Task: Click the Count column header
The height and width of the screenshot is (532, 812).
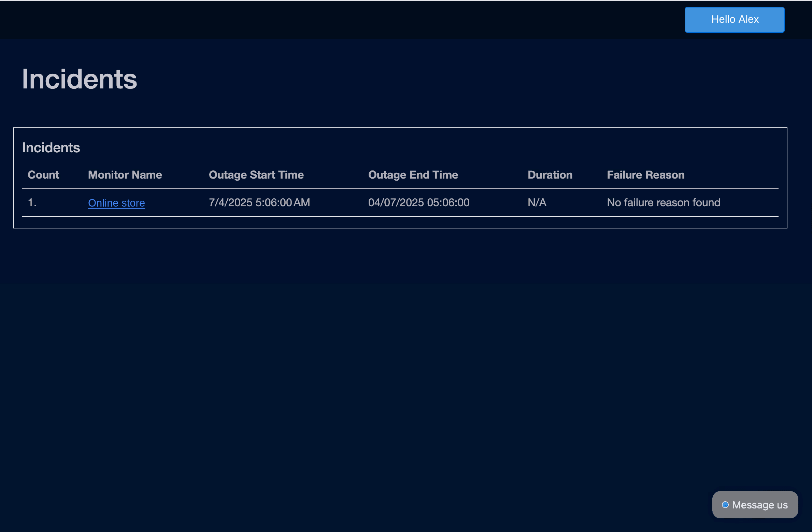Action: (x=43, y=175)
